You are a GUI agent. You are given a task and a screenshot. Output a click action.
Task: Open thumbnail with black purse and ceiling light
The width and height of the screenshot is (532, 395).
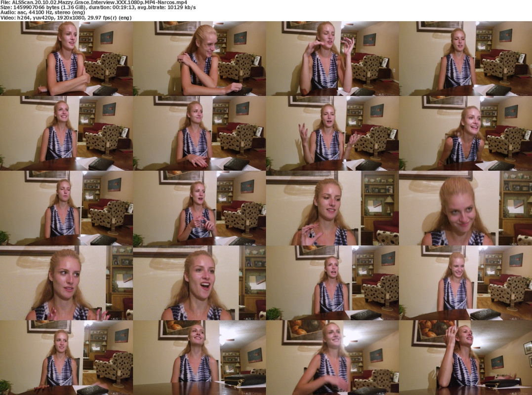click(200, 357)
